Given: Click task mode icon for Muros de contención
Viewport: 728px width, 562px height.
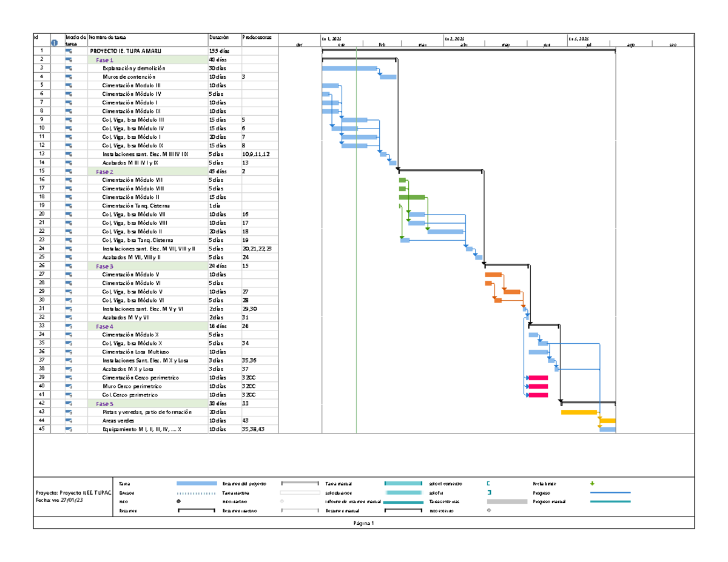Looking at the screenshot, I should click(69, 77).
